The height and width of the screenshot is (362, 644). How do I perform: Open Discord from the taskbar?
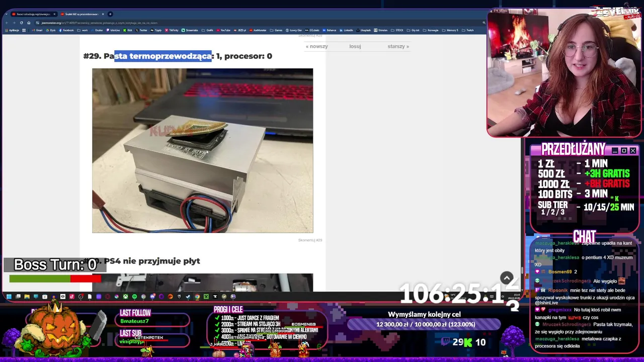coord(152,297)
